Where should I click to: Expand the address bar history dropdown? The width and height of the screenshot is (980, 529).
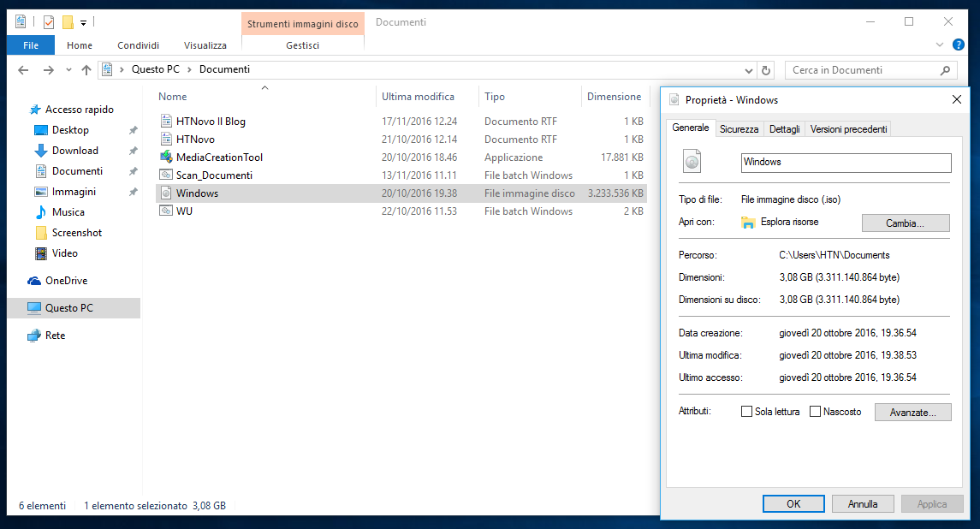(749, 71)
